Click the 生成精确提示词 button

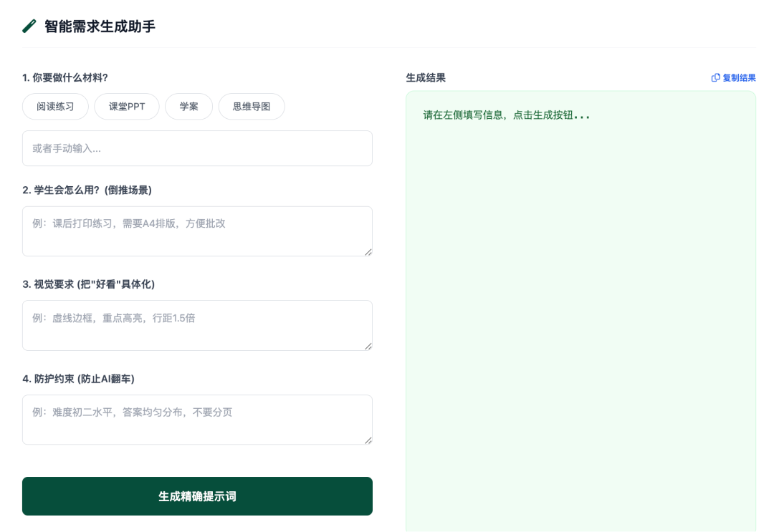coord(197,496)
